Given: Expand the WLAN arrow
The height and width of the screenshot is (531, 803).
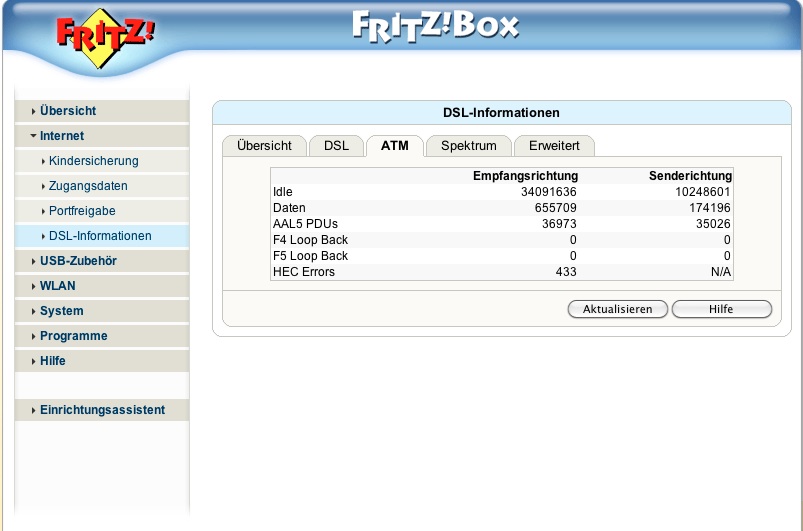Looking at the screenshot, I should click(x=33, y=286).
